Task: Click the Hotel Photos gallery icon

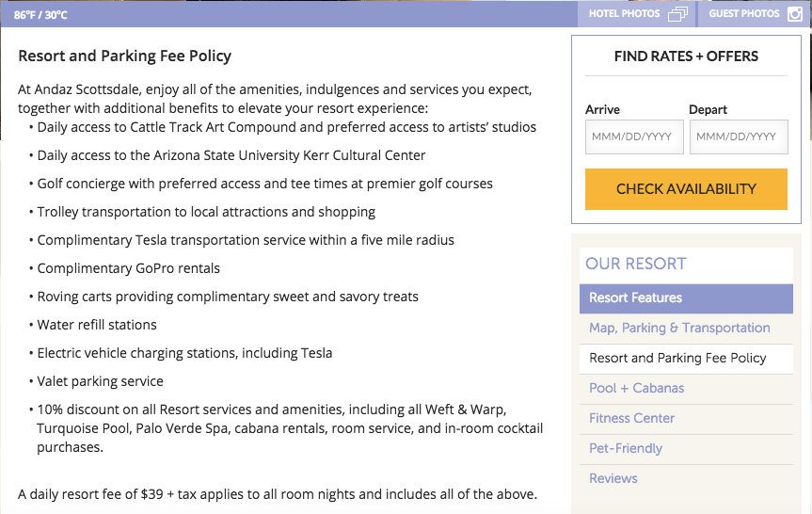Action: point(677,14)
